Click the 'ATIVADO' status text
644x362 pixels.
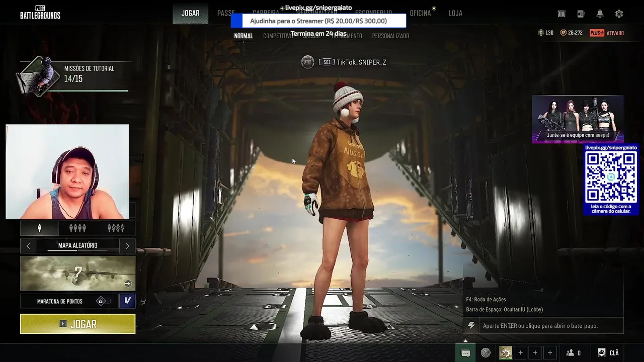tap(615, 33)
